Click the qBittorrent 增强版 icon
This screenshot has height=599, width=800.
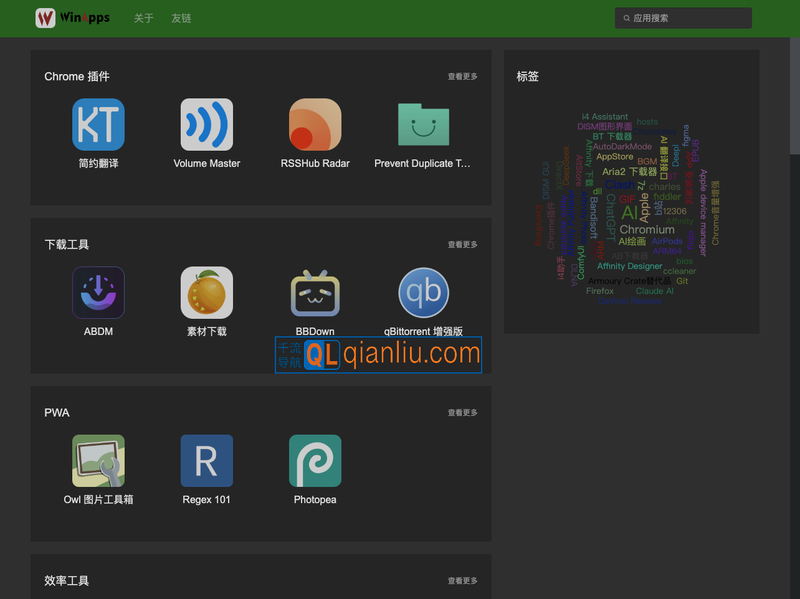pos(423,293)
